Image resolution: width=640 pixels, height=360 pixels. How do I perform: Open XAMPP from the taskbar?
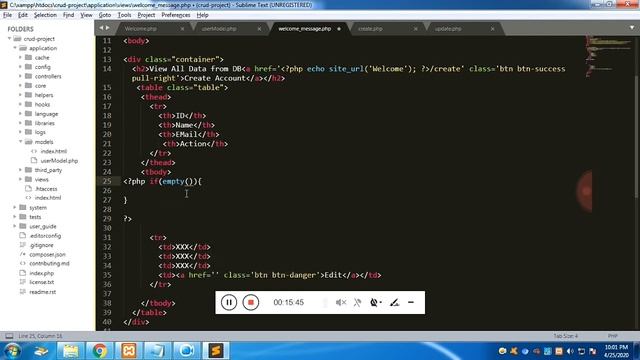[x=129, y=351]
